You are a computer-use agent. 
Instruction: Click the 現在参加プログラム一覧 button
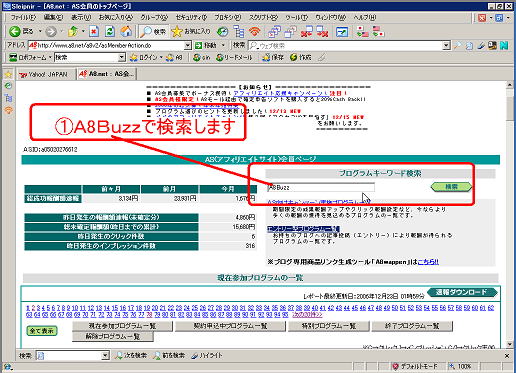[122, 326]
